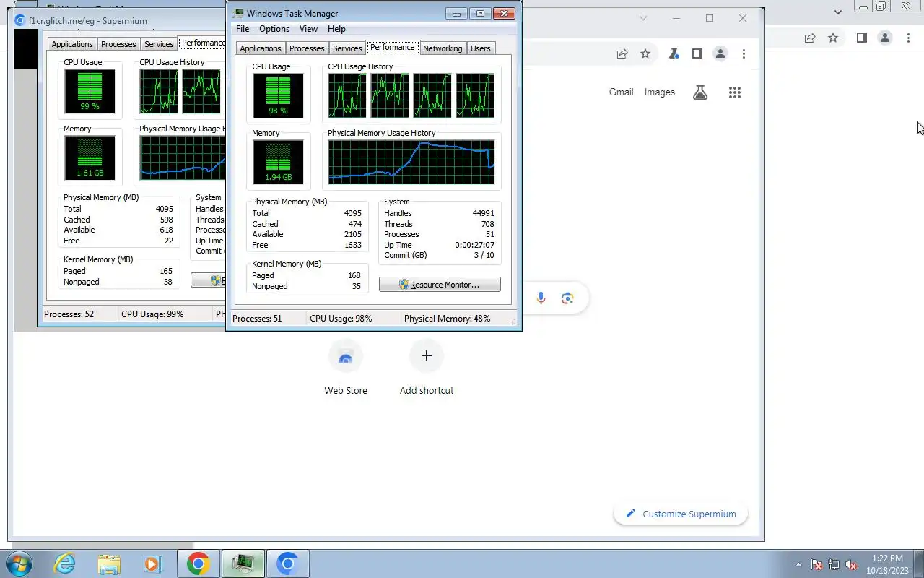This screenshot has height=578, width=924.
Task: Switch to Services tab in front Task Manager
Action: 347,48
